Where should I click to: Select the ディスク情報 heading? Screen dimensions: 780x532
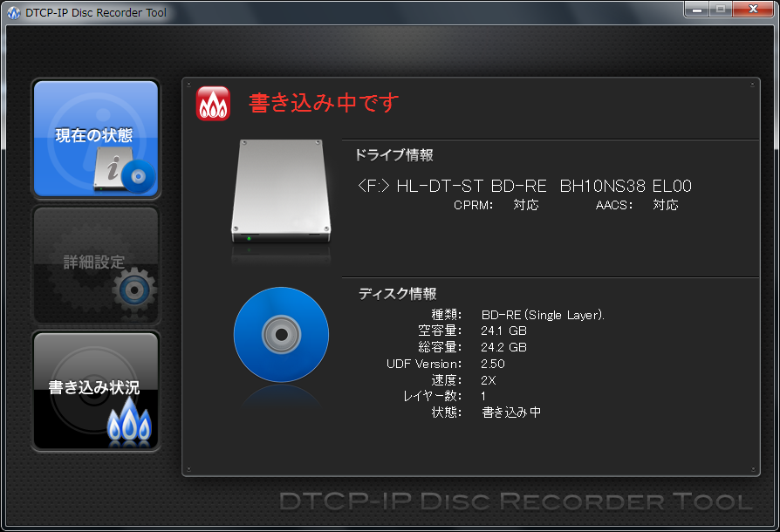(x=398, y=294)
